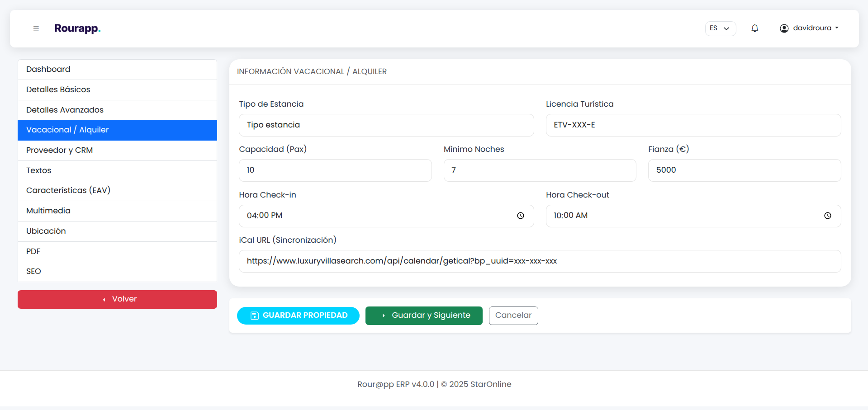The image size is (868, 410).
Task: Open Ubicación section
Action: (x=117, y=231)
